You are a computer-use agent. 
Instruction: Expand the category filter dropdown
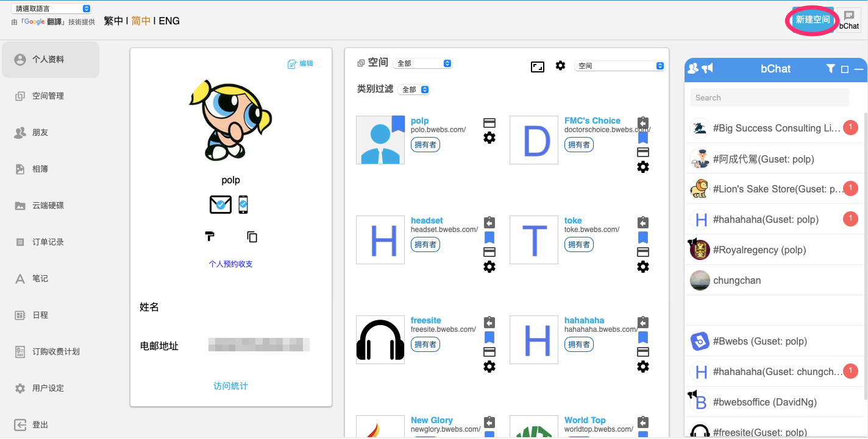coord(414,90)
